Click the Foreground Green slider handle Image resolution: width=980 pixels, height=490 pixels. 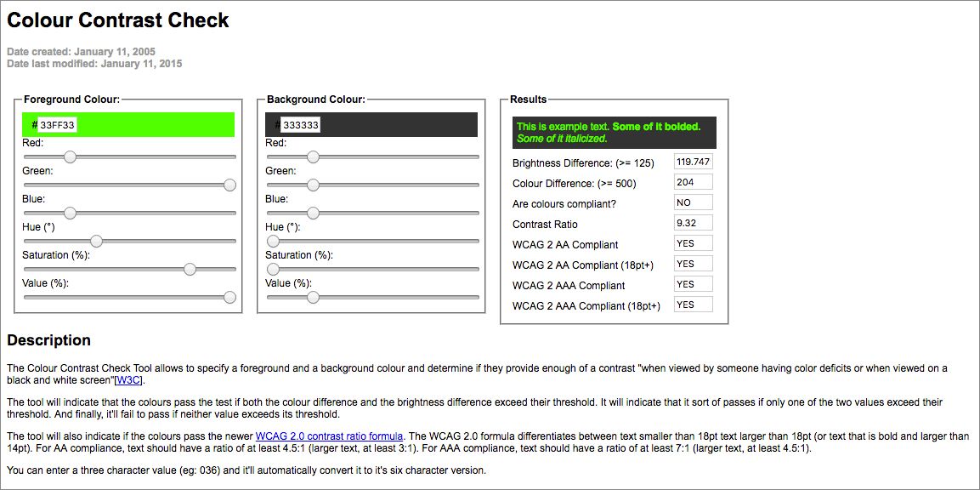230,185
